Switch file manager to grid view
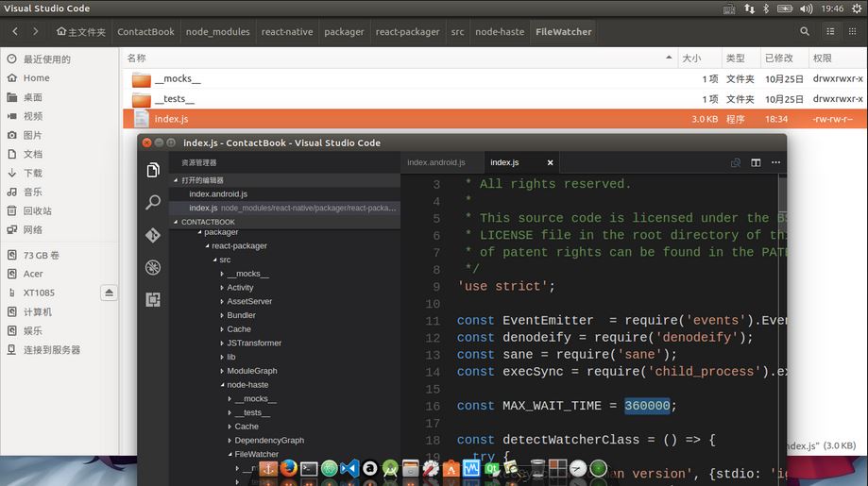868x486 pixels. click(853, 31)
